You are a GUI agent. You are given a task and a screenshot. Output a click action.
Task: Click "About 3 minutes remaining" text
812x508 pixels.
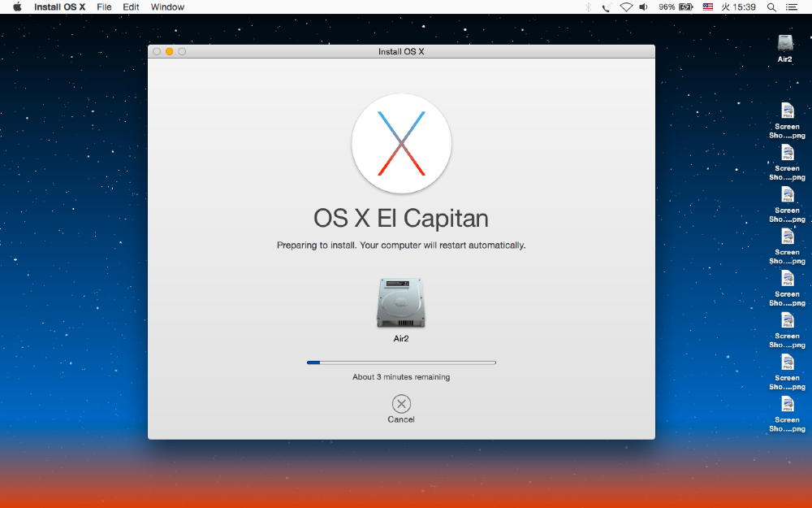(x=401, y=377)
